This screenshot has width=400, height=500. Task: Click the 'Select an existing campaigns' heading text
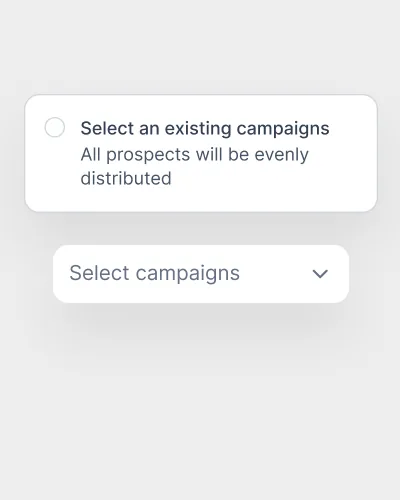click(205, 129)
